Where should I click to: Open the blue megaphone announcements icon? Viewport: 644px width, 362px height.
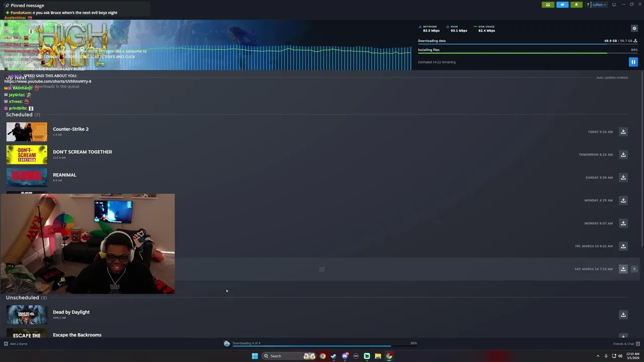tap(562, 5)
